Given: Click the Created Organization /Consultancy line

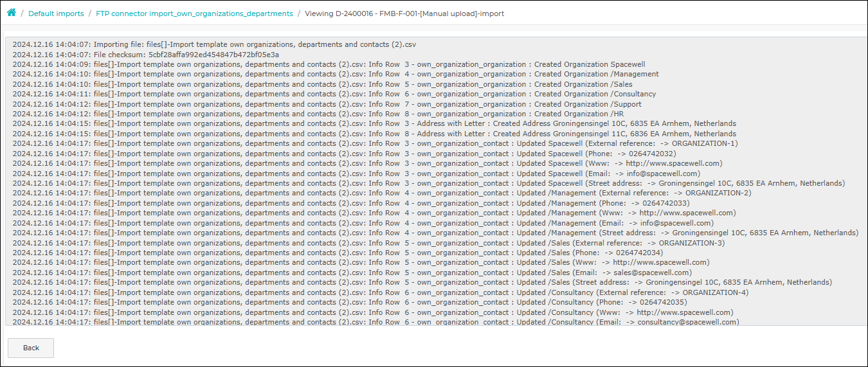Looking at the screenshot, I should point(334,94).
